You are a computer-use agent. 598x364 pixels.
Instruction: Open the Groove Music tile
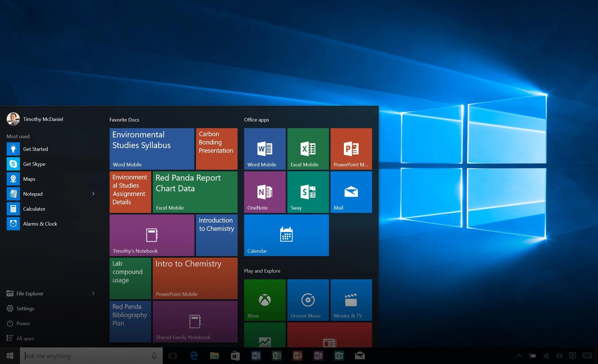point(308,300)
